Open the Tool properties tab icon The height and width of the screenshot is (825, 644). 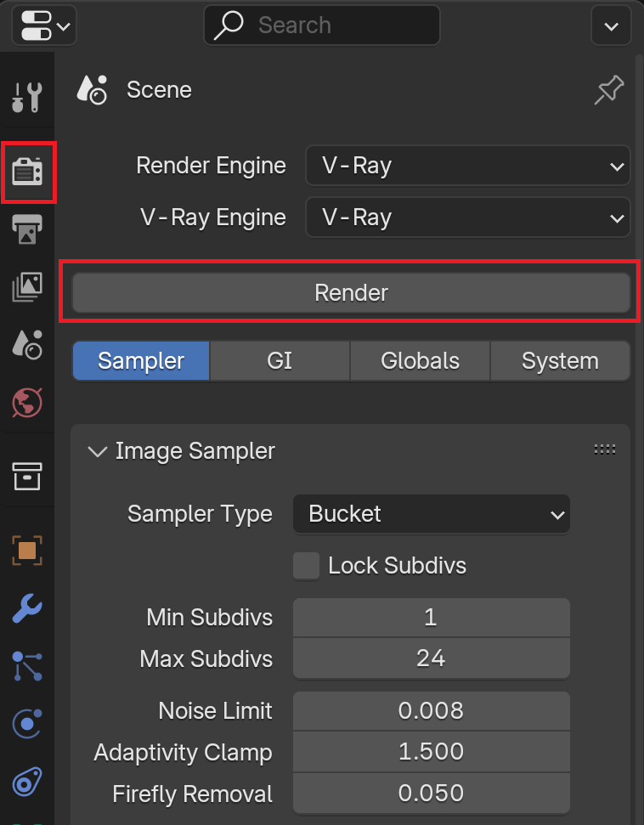click(27, 98)
